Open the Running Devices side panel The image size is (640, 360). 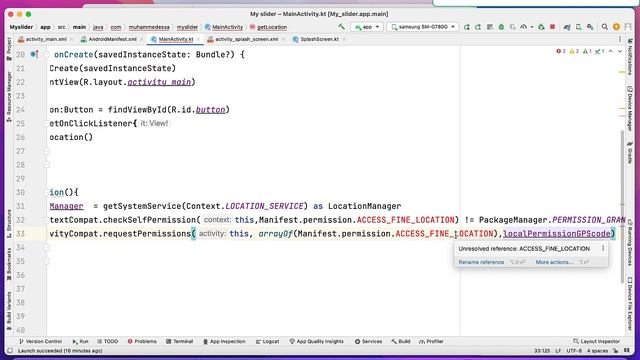tap(630, 243)
